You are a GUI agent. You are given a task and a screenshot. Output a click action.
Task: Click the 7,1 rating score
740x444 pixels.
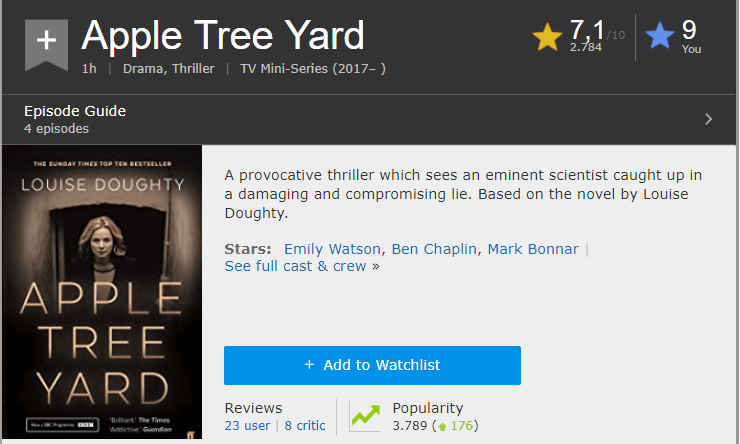click(587, 30)
